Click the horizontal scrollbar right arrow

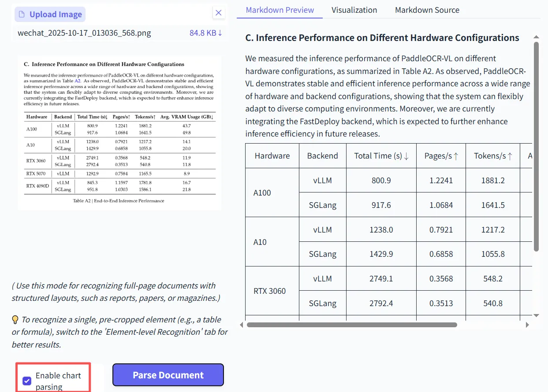click(528, 325)
